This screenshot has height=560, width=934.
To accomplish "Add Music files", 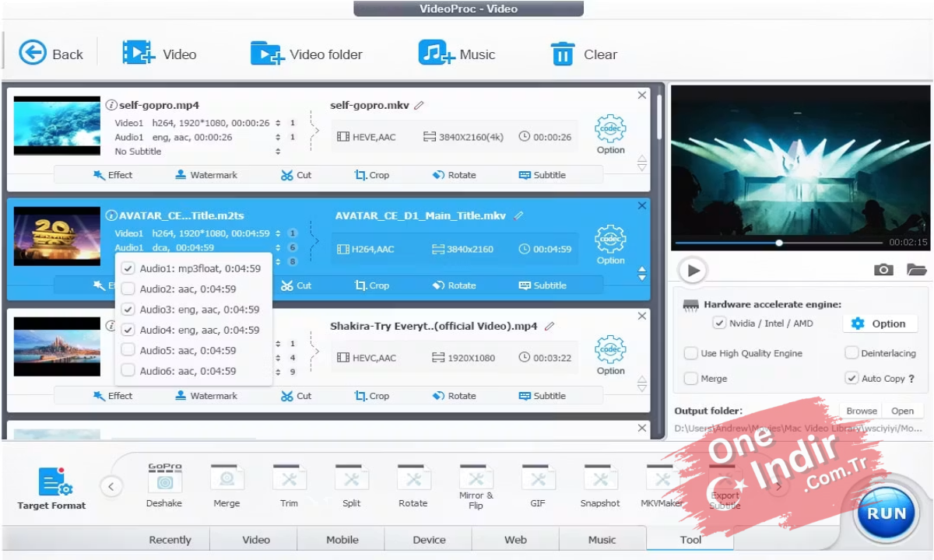I will pyautogui.click(x=456, y=54).
